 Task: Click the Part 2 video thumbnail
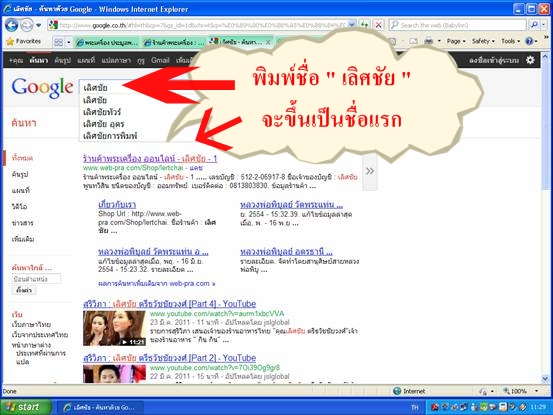pos(114,374)
